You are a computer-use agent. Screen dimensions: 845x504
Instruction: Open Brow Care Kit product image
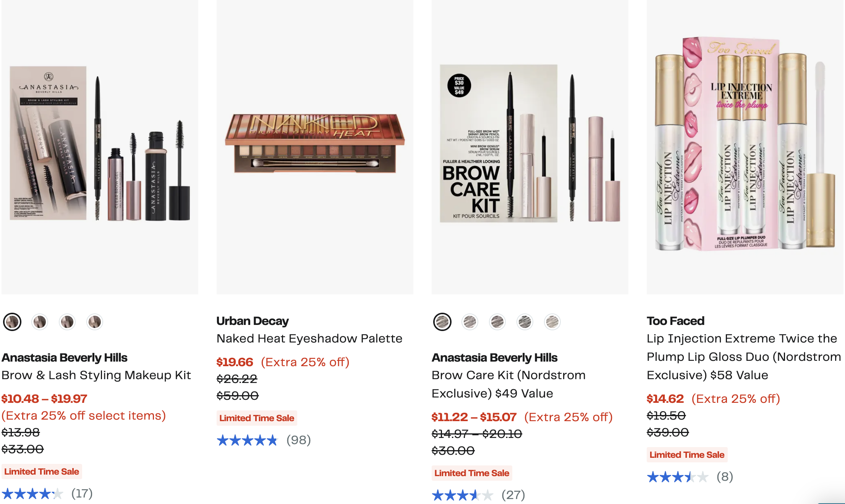point(530,147)
